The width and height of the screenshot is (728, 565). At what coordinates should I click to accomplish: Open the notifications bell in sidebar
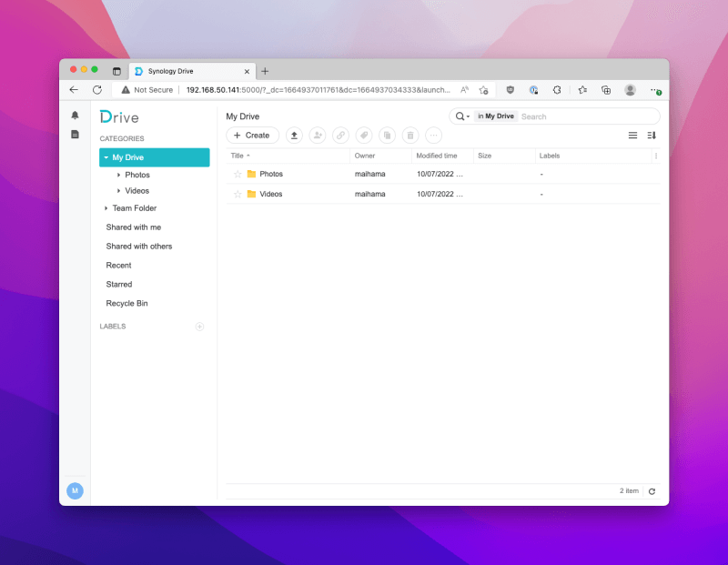76,116
